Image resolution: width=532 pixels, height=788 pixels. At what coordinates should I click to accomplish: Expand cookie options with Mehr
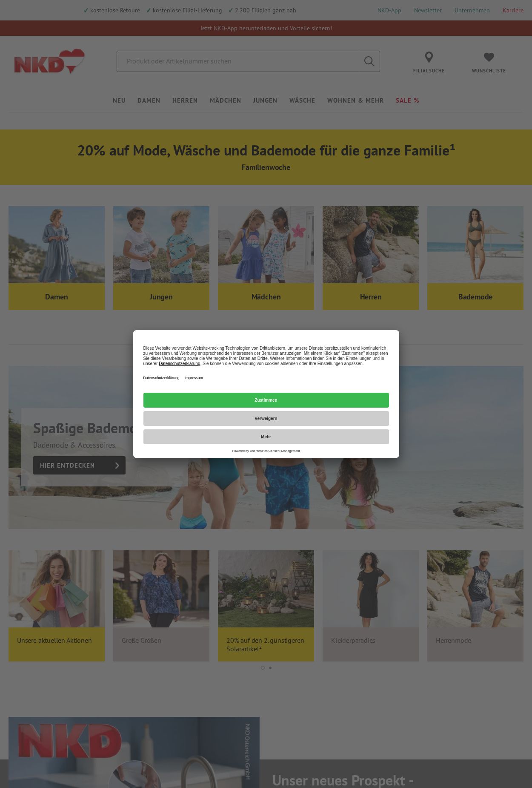tap(266, 437)
